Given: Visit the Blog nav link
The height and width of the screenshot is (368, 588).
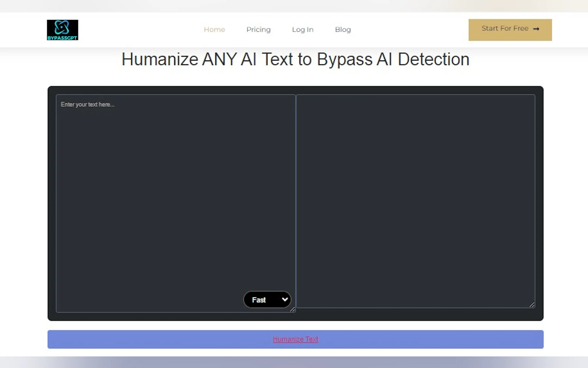Looking at the screenshot, I should tap(343, 30).
